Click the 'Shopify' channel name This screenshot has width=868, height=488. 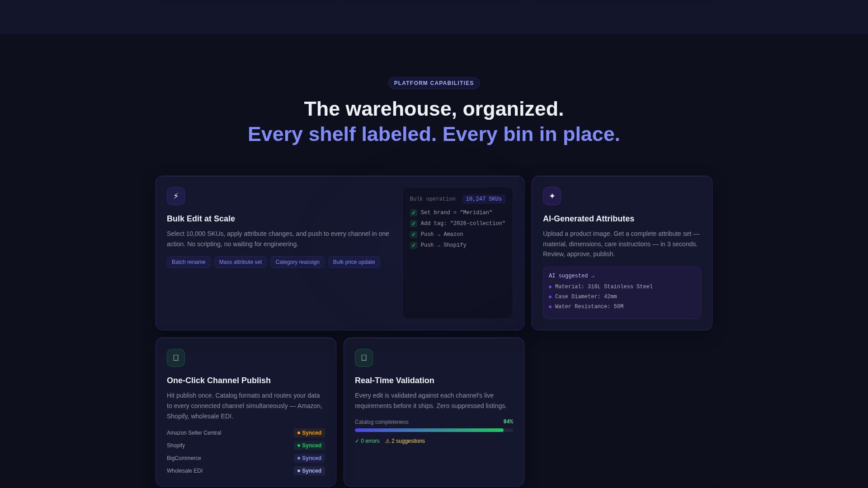click(x=176, y=446)
